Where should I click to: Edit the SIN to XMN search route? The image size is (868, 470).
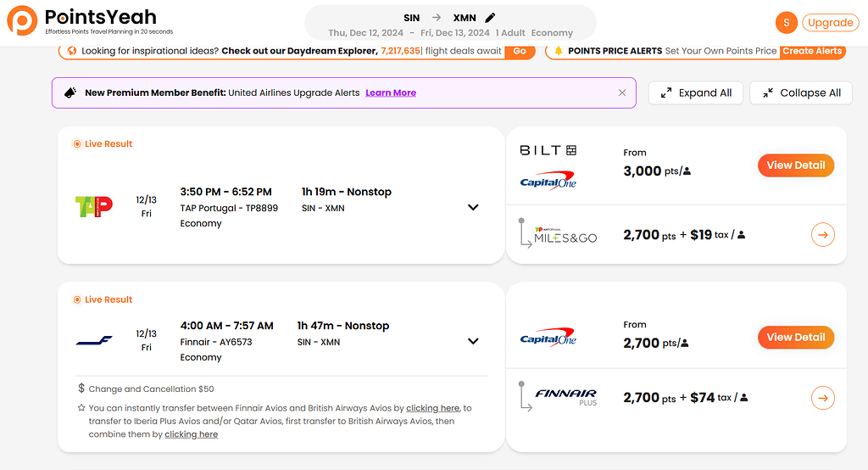pyautogui.click(x=490, y=18)
